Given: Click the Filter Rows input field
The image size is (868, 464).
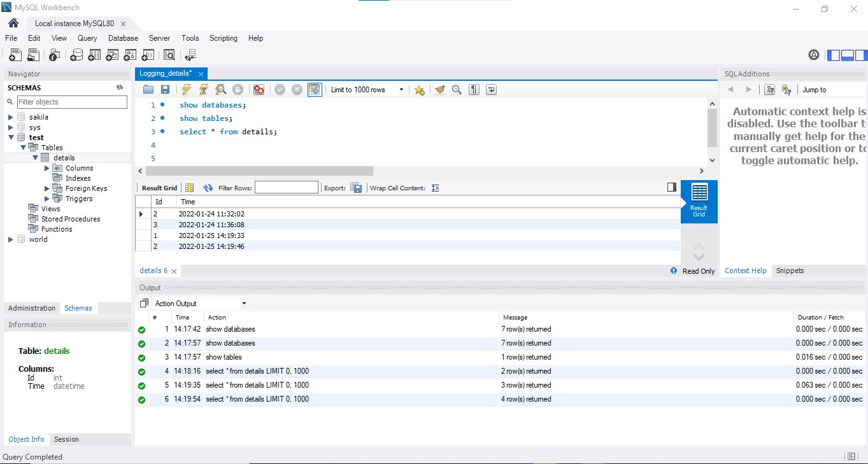Looking at the screenshot, I should 287,187.
